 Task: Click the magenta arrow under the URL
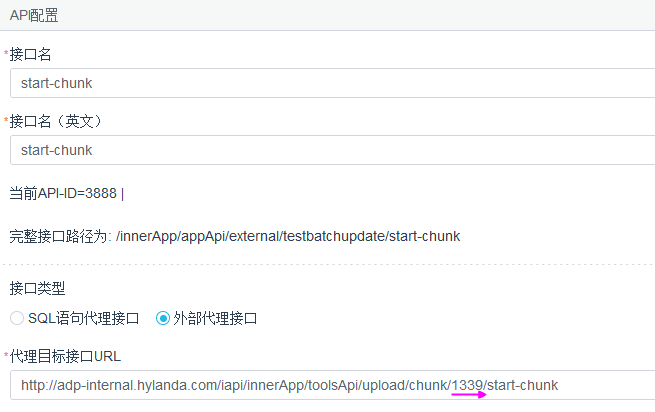468,396
